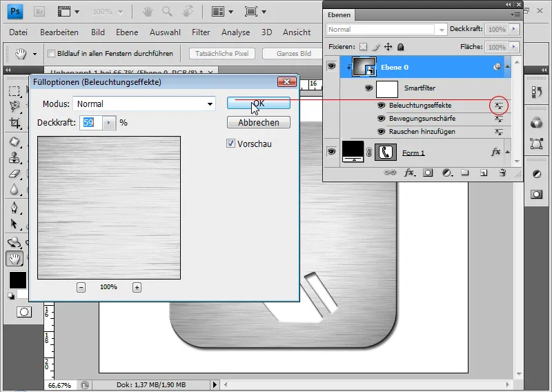Screen dimensions: 552x392
Task: Select the 3D rotate tool
Action: click(14, 242)
